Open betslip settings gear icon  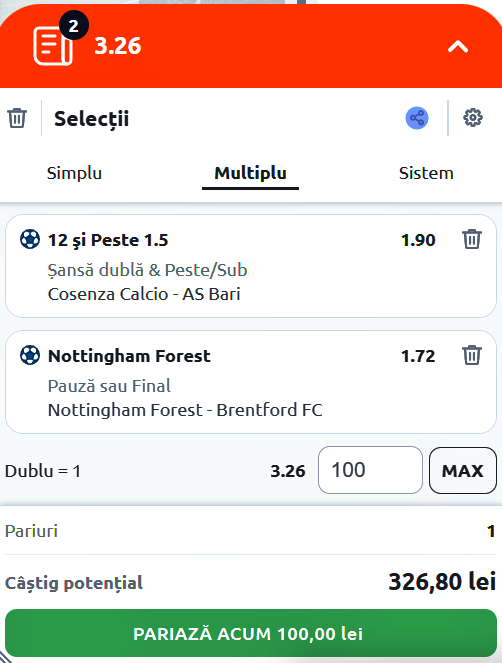tap(473, 118)
